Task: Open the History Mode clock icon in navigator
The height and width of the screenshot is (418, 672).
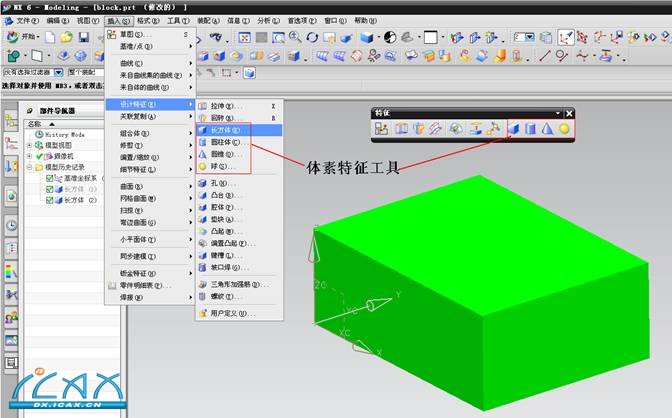Action: (39, 134)
